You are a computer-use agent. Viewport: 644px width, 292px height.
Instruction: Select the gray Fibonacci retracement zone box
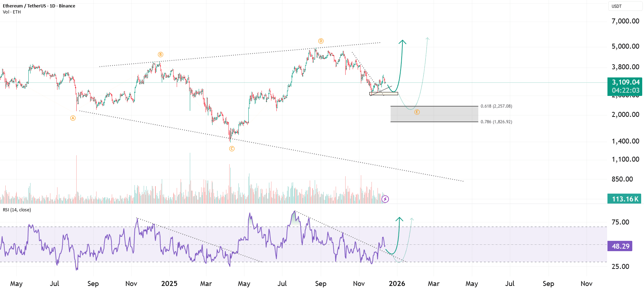[434, 114]
